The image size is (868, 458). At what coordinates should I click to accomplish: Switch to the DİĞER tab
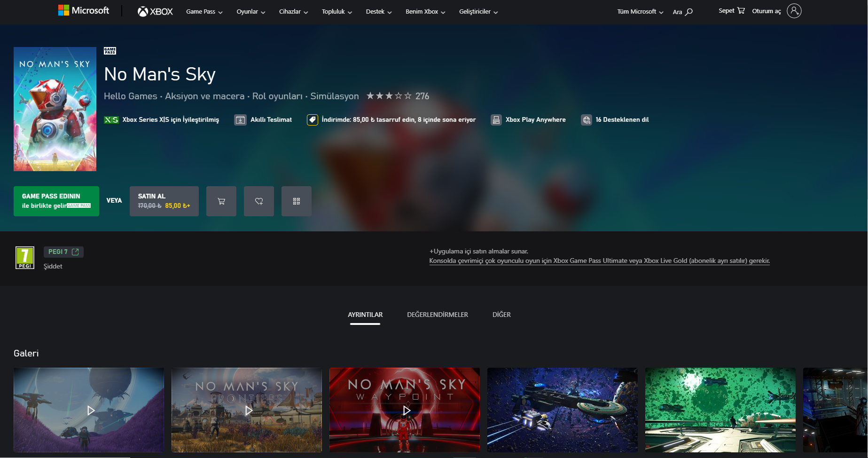tap(501, 315)
